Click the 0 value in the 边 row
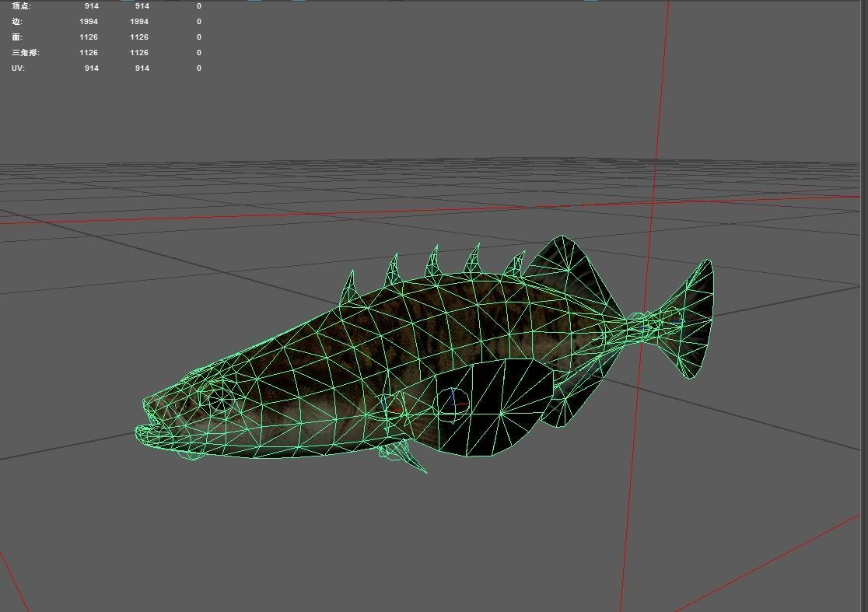The height and width of the screenshot is (612, 868). pos(199,22)
